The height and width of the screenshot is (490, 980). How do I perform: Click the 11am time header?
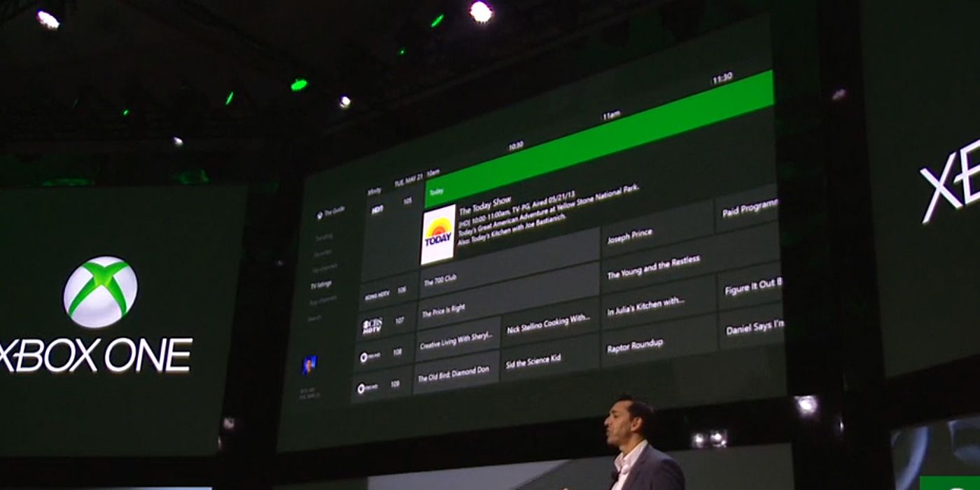click(611, 115)
